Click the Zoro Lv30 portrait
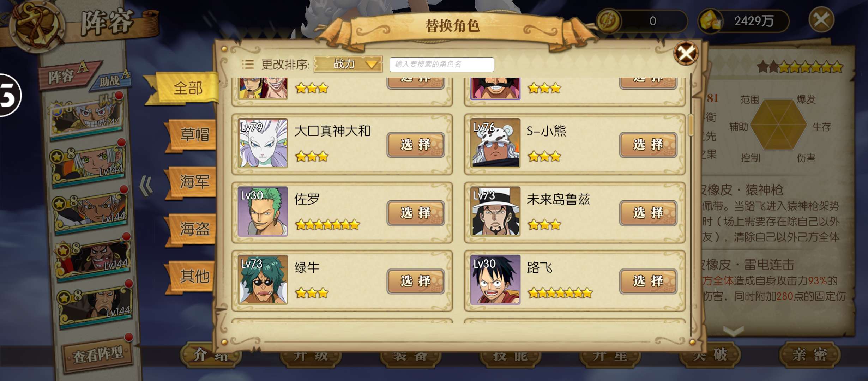 pyautogui.click(x=263, y=211)
